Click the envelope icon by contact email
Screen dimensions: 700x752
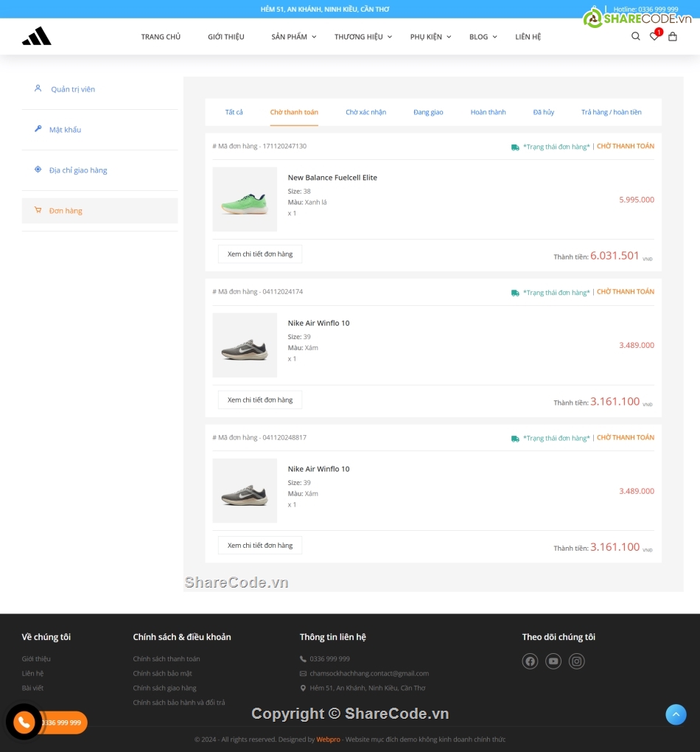(303, 673)
